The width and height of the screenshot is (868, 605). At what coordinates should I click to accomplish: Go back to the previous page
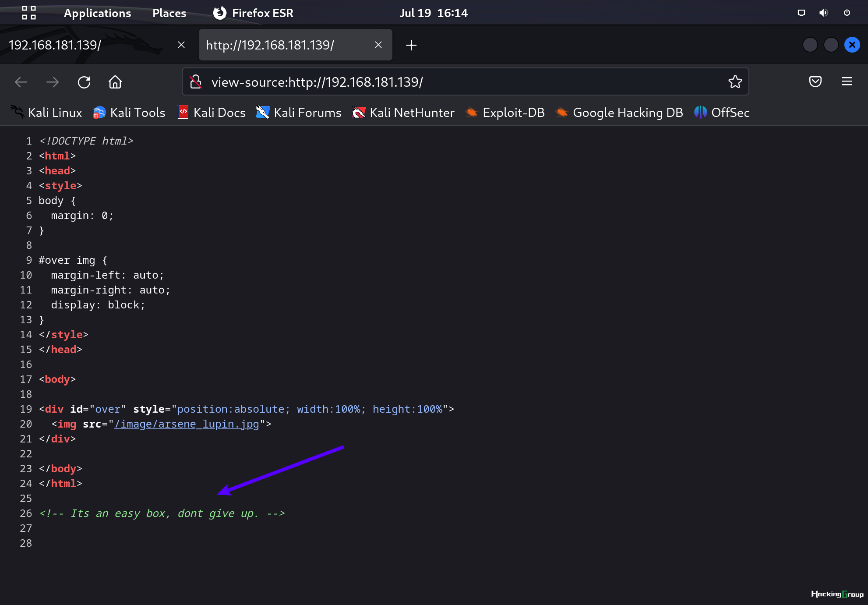coord(21,82)
